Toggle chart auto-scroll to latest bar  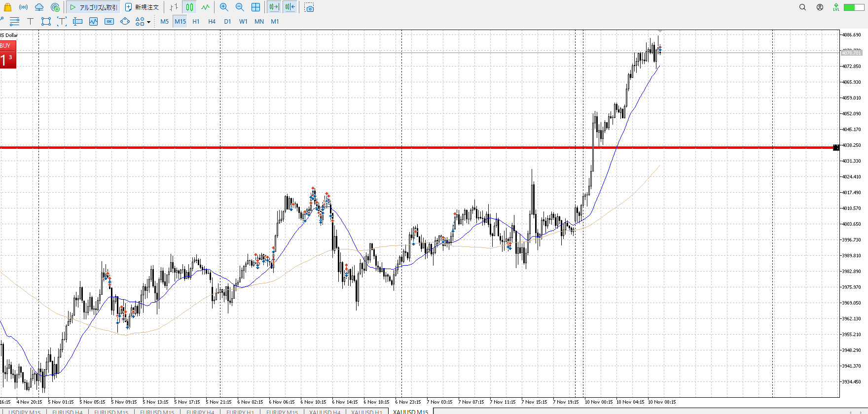pos(274,7)
